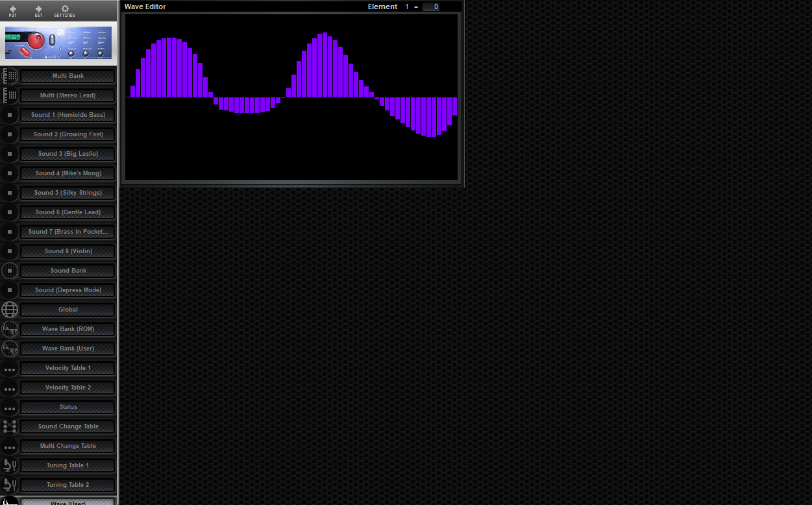
Task: Click the globe icon beside Global
Action: [x=10, y=310]
